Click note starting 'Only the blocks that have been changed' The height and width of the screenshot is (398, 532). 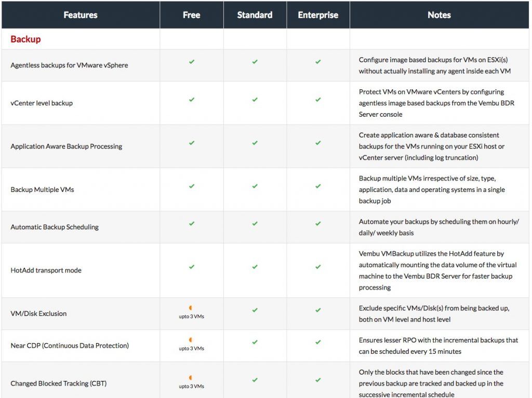point(431,383)
